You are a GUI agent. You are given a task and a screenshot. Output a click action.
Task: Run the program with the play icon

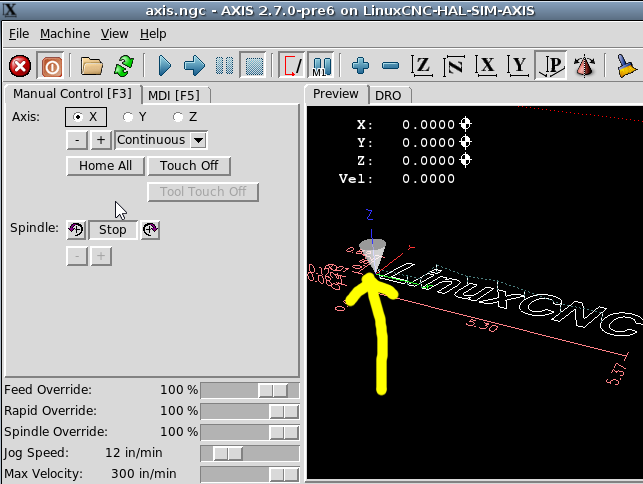coord(164,66)
